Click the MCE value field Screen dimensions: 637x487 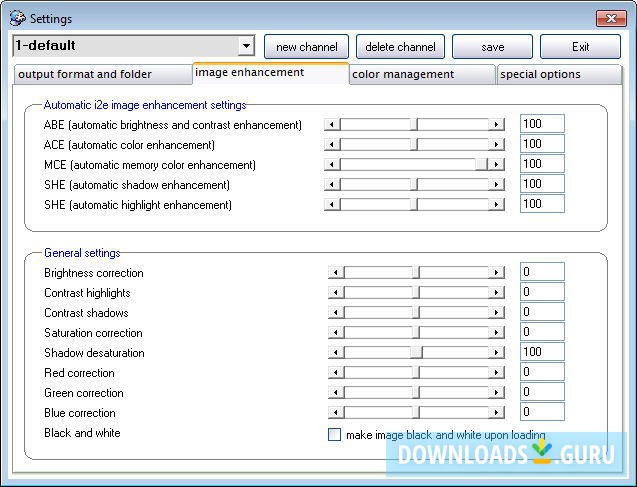click(x=542, y=164)
